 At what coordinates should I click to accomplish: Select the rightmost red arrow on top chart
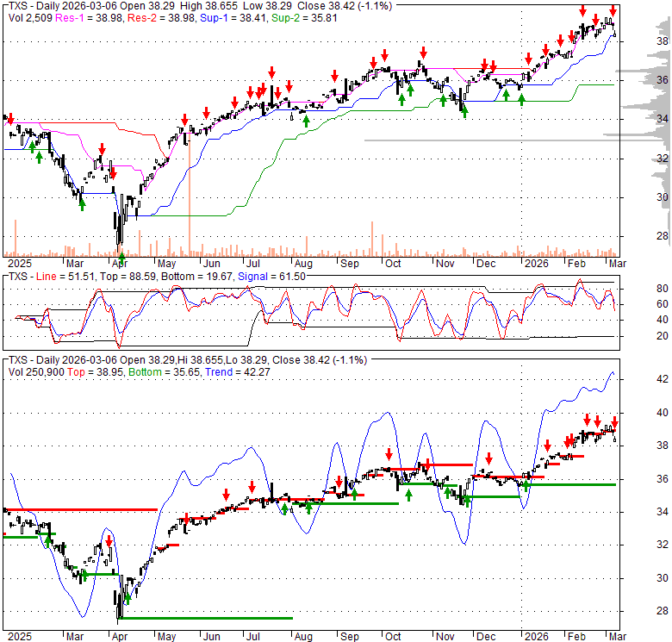coord(613,11)
